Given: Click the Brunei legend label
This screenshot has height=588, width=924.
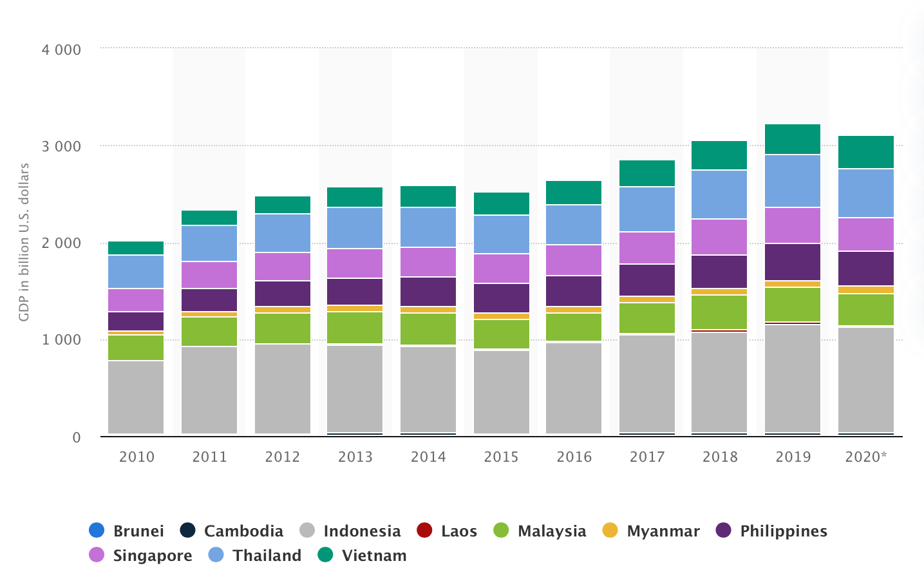Looking at the screenshot, I should [x=138, y=531].
